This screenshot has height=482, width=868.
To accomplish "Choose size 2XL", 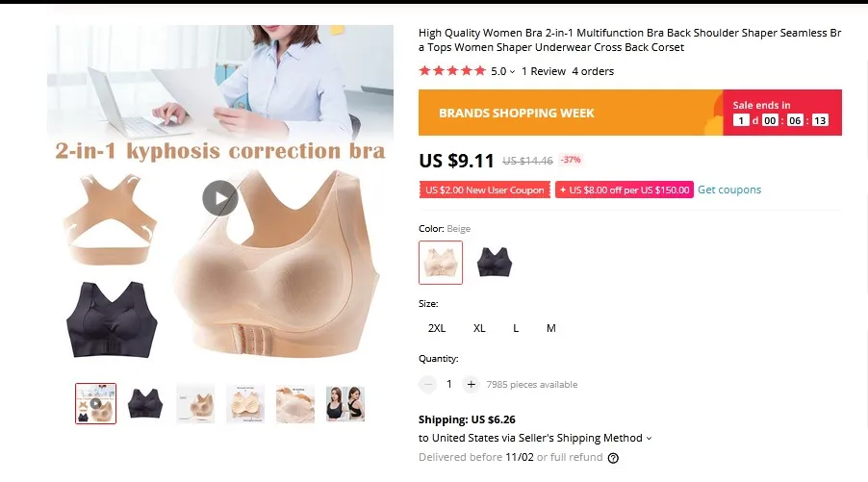I will click(437, 328).
